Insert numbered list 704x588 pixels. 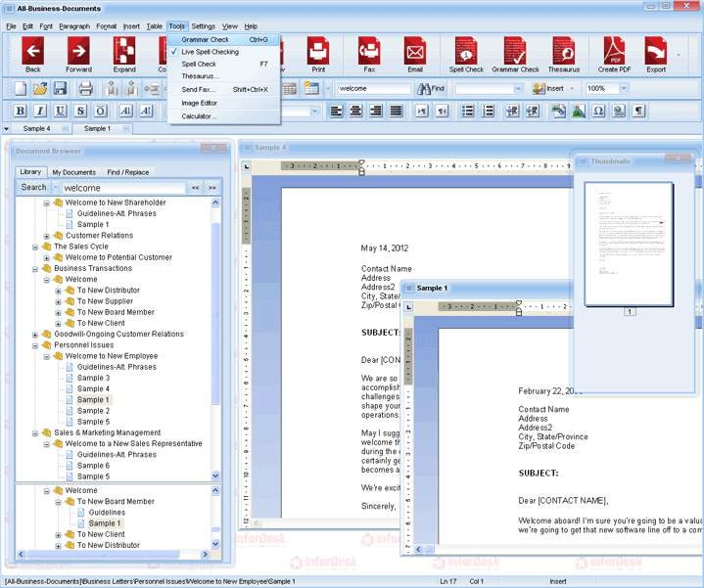[x=488, y=111]
